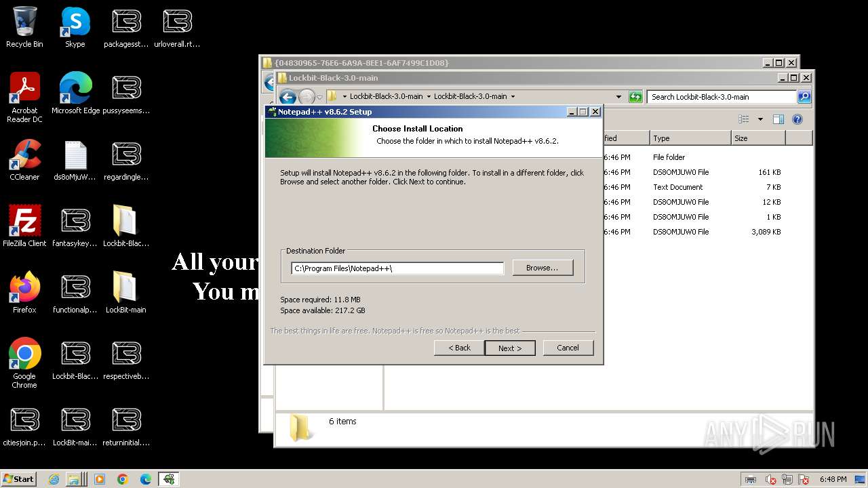Select the Lockbit-Blac encrypted file icon
Viewport: 868px width, 488px height.
[75, 360]
